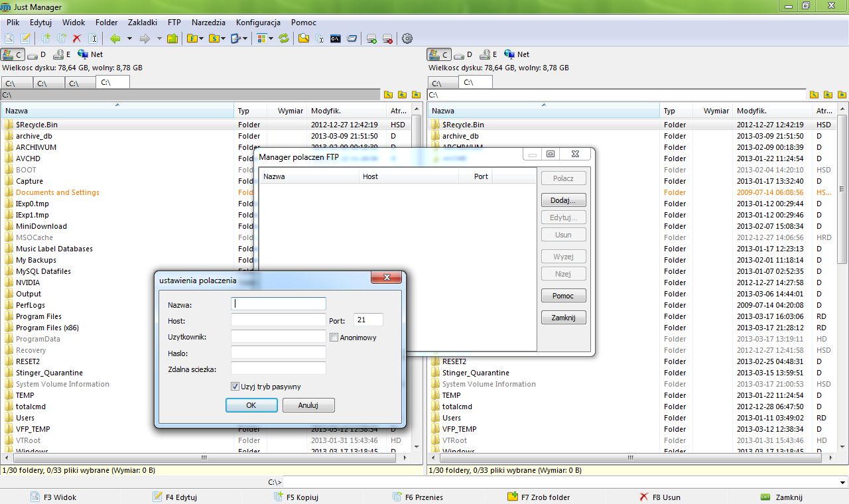Click the Zdalna sciezka input field
The image size is (849, 504).
279,368
